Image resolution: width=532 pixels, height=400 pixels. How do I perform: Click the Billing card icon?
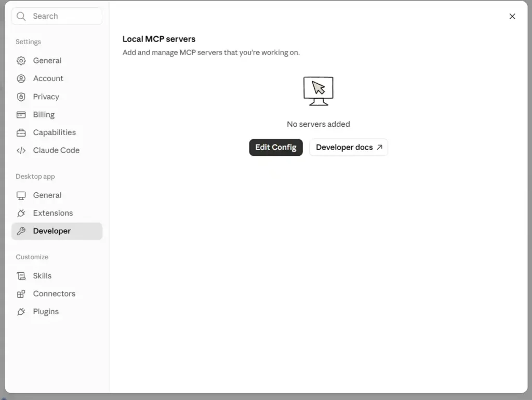(x=21, y=115)
